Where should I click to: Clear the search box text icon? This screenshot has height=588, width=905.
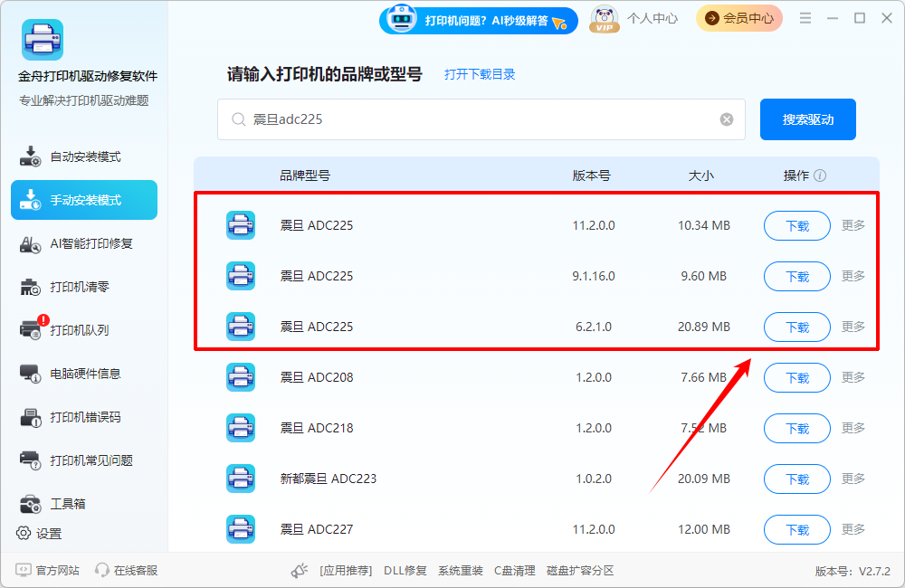coord(727,119)
